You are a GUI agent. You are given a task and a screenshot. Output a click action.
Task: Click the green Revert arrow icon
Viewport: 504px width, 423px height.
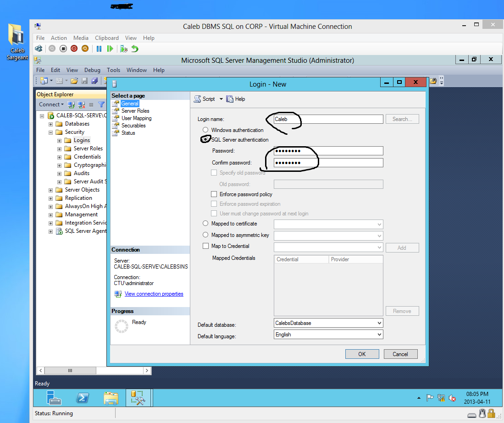click(135, 49)
